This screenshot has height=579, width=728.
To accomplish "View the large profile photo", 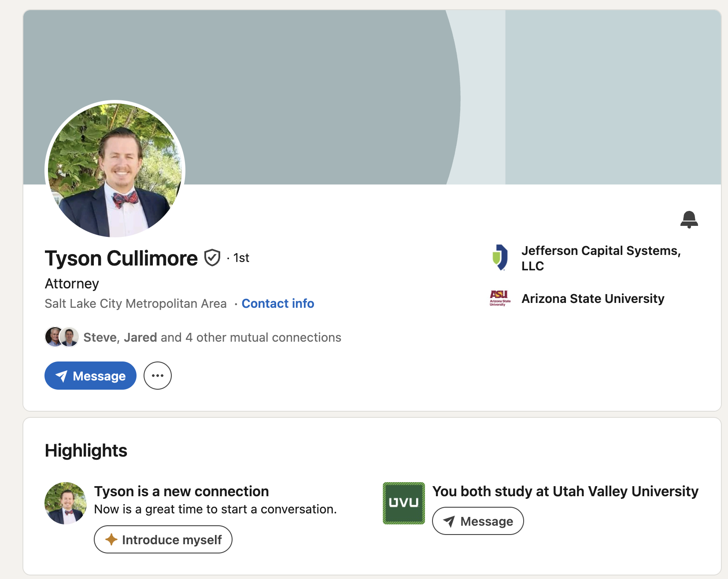I will coord(115,170).
